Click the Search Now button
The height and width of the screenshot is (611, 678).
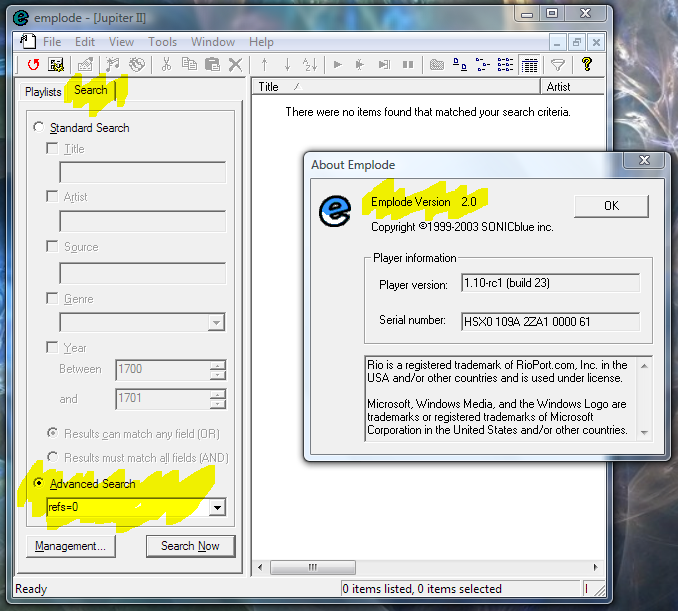click(190, 546)
